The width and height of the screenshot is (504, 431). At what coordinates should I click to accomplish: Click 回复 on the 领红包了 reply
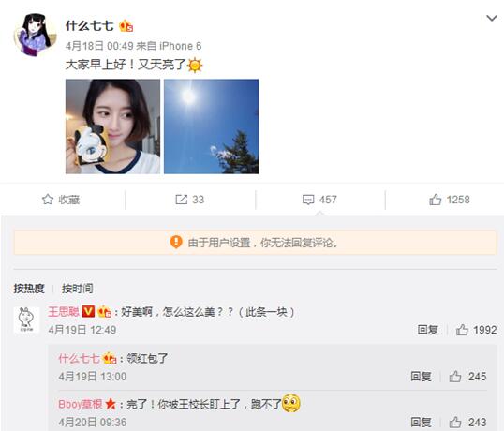tap(421, 376)
